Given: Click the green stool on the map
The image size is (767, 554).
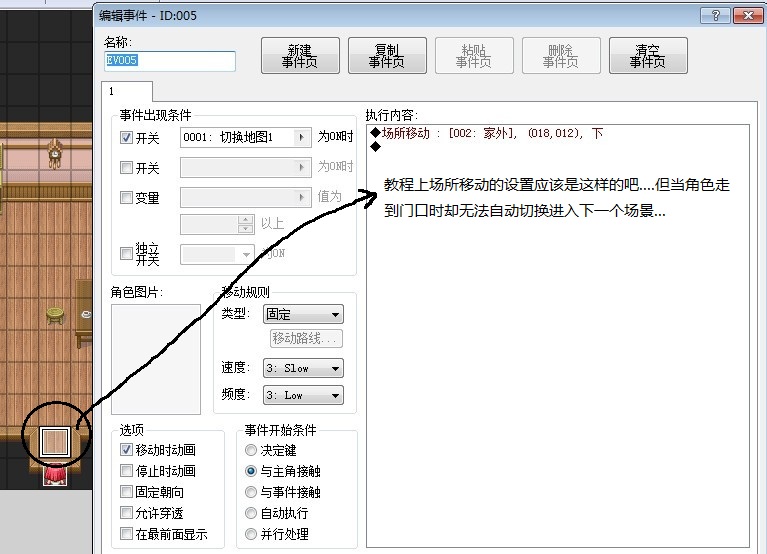Looking at the screenshot, I should pos(55,315).
